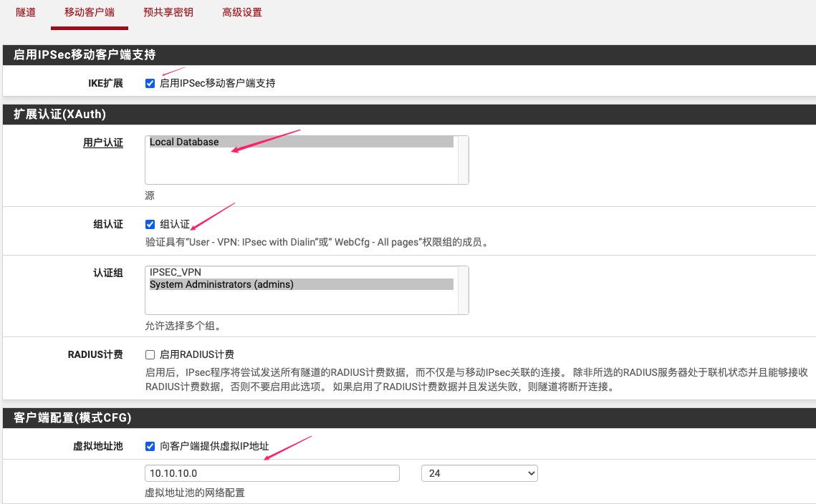
Task: Enable the 启用RADIUS计费 checkbox
Action: [x=150, y=355]
